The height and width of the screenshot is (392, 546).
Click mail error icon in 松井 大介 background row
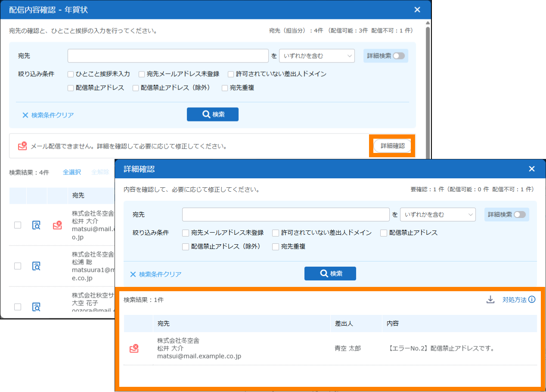coord(57,225)
